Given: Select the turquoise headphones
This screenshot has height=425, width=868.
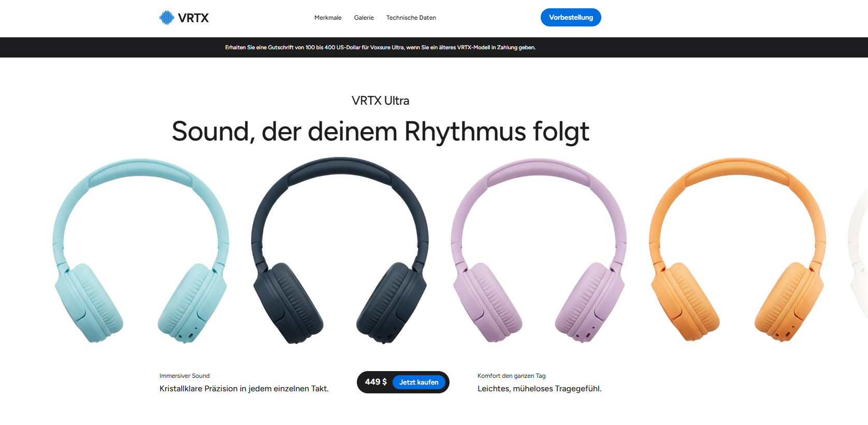Looking at the screenshot, I should click(141, 251).
